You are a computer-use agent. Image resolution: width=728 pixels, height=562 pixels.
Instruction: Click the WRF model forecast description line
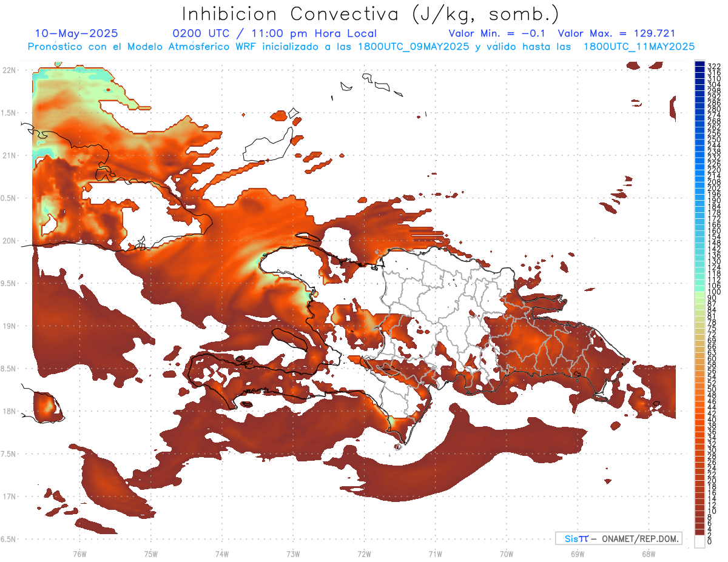[361, 46]
